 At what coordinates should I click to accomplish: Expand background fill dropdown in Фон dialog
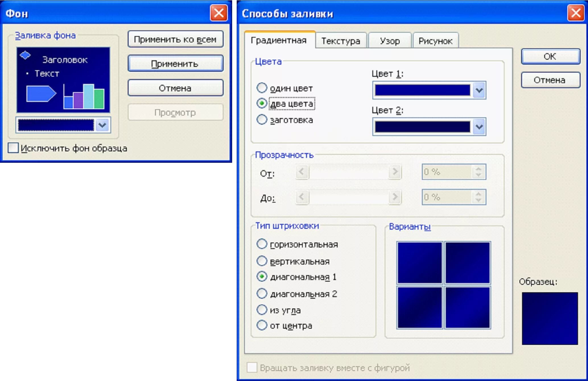coord(102,125)
